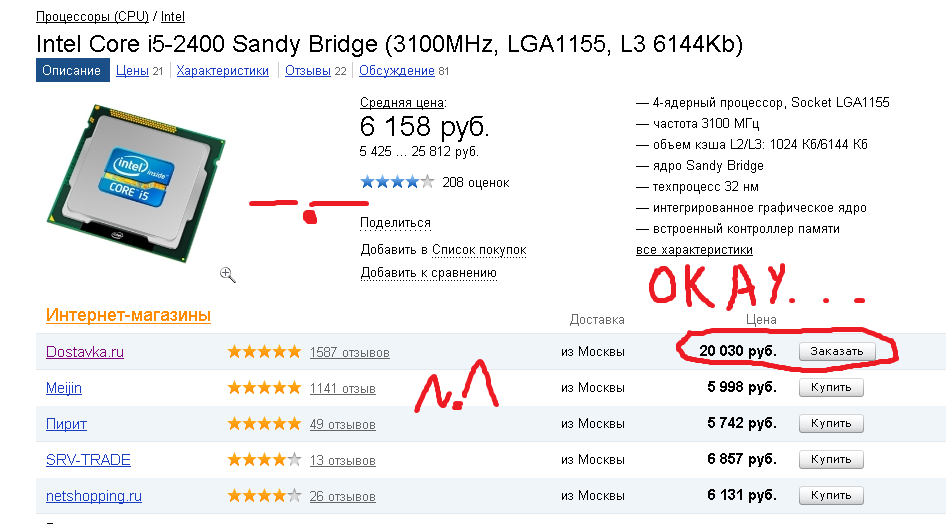Click Купить button for Meijin at 5 998 руб.
Viewport: 952px width, 524px height.
click(x=831, y=387)
